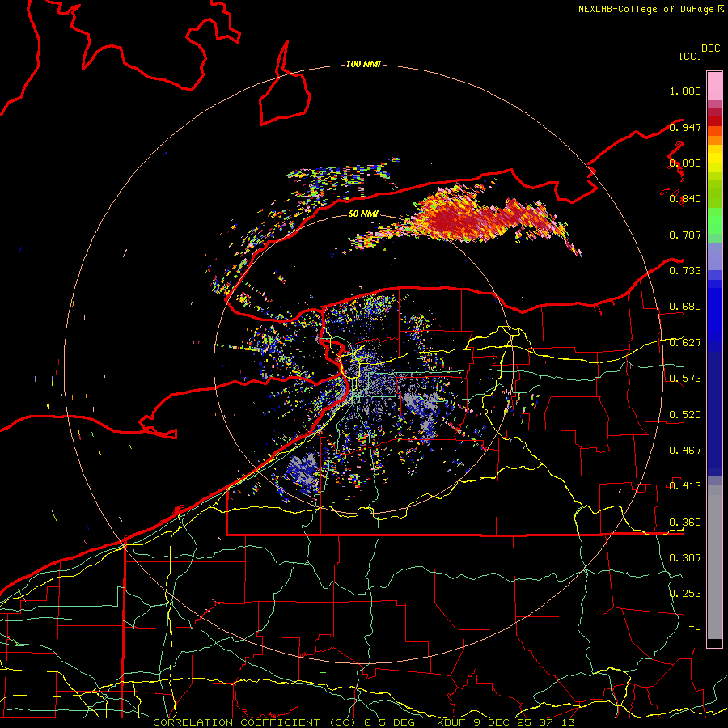Click the 1.000 legend value
This screenshot has height=728, width=728.
pos(685,91)
